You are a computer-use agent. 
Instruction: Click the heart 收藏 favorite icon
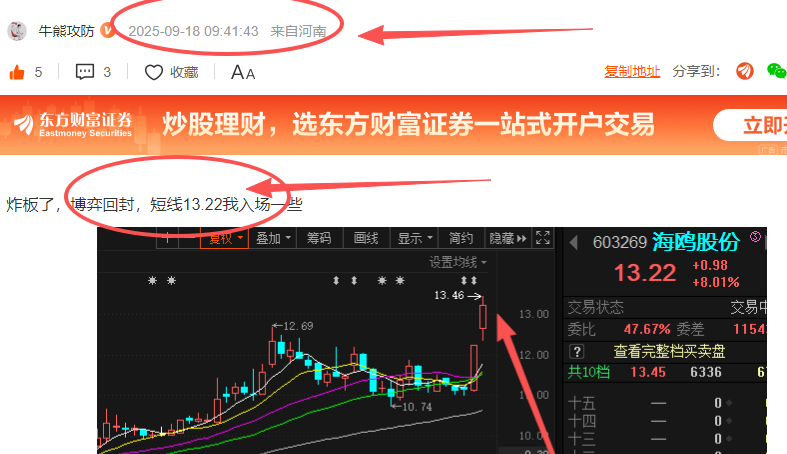[x=154, y=73]
